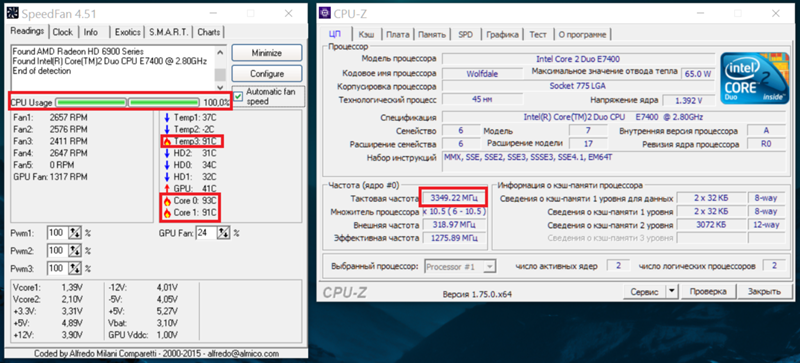Click the Found AMD Radeon HD 6900 Series line
800x363 pixels.
(x=78, y=52)
